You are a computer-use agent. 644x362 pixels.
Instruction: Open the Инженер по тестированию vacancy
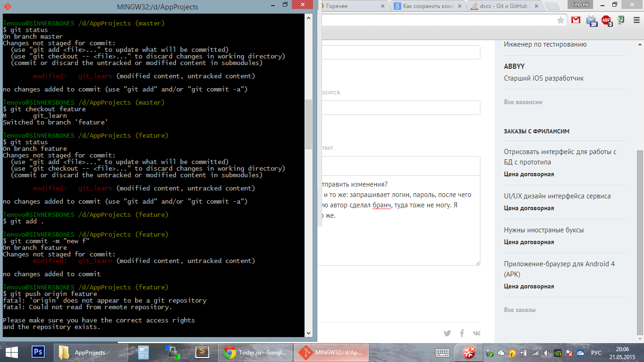pos(545,44)
